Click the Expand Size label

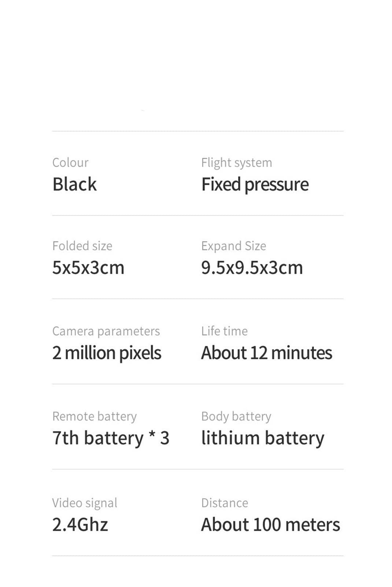tap(234, 246)
